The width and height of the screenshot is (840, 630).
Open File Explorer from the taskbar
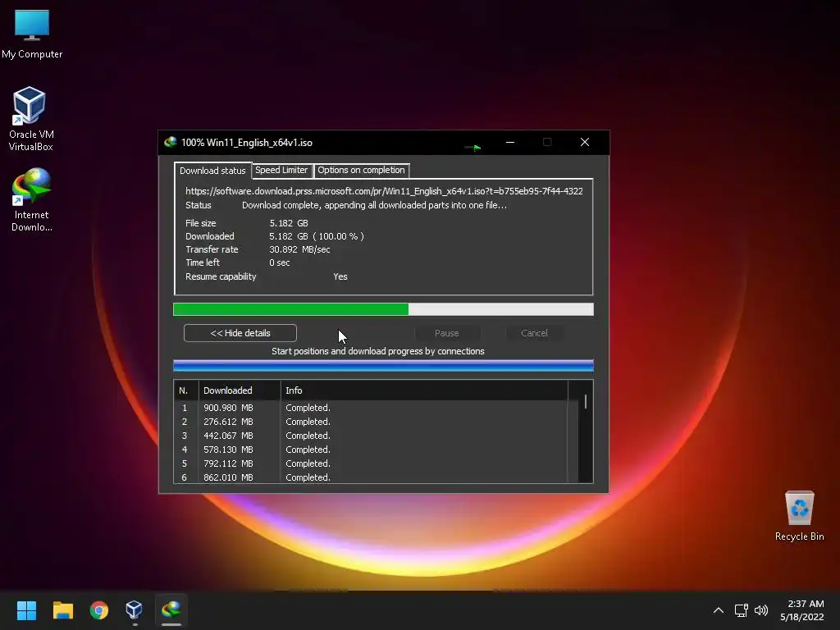coord(62,610)
